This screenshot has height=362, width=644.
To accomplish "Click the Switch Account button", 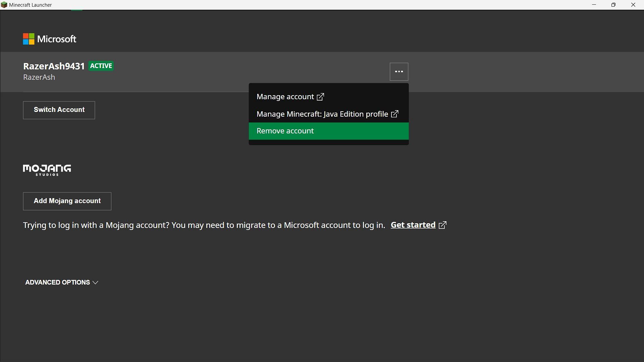I will pyautogui.click(x=59, y=110).
